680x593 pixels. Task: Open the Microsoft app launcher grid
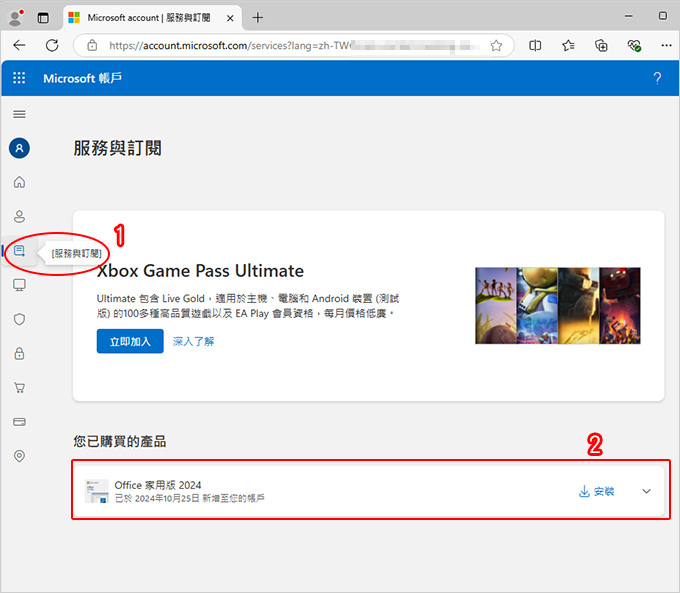[x=19, y=78]
